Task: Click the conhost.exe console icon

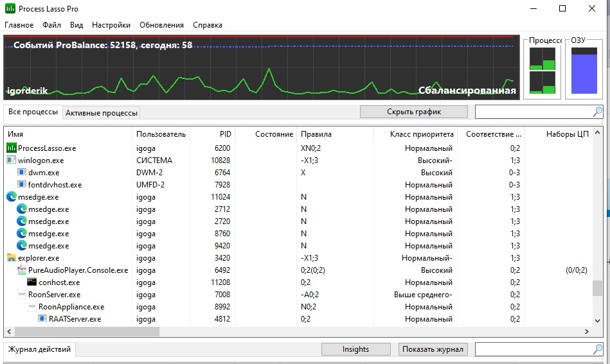Action: (x=32, y=282)
